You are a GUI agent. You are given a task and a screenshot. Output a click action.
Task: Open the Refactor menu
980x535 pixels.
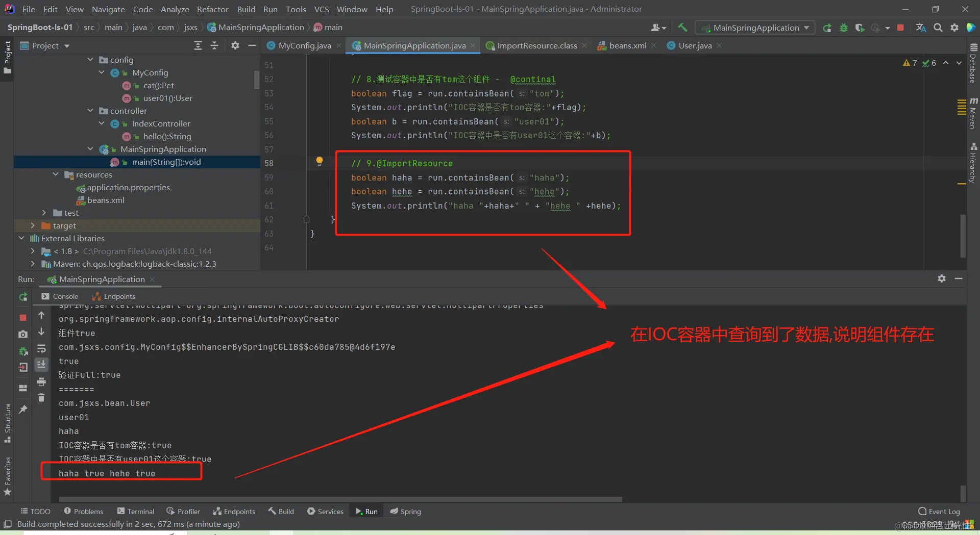click(x=212, y=9)
